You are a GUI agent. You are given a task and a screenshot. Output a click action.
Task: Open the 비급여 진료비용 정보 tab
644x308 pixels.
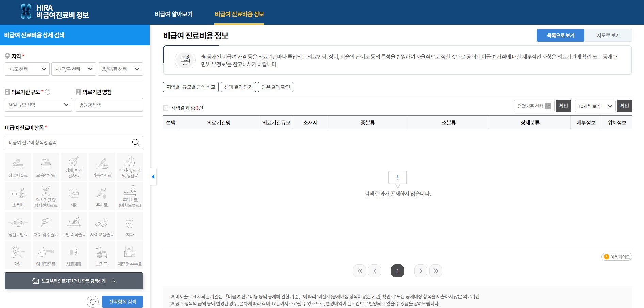click(x=239, y=14)
